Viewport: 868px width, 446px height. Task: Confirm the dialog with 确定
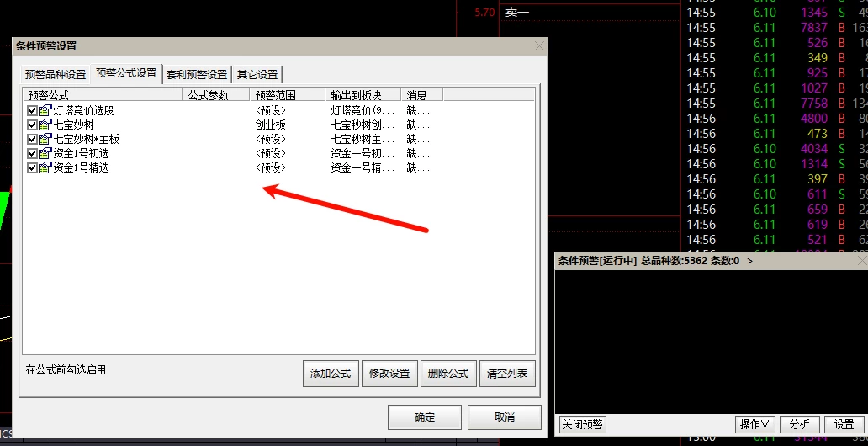425,417
